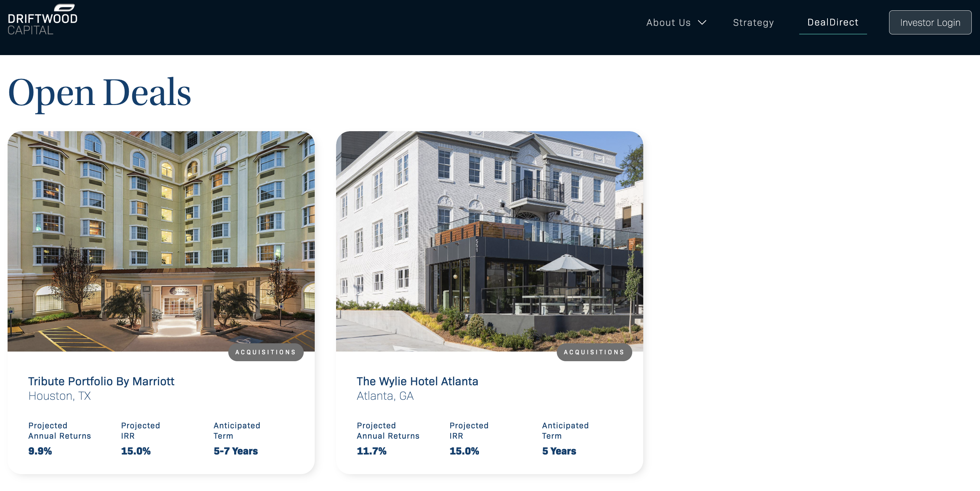Click the 5-7 Years anticipated term
Viewport: 980px width, 491px height.
(x=236, y=451)
